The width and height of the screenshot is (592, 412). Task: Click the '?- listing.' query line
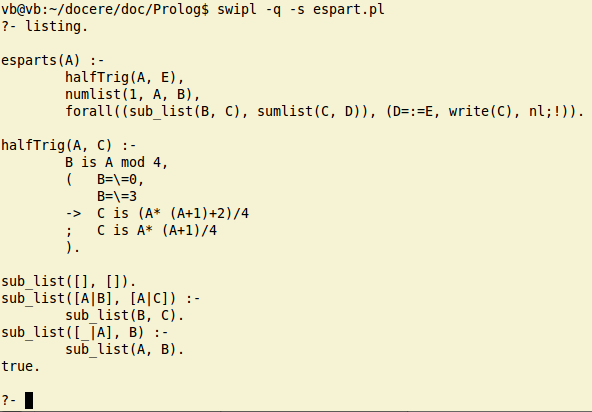[45, 26]
